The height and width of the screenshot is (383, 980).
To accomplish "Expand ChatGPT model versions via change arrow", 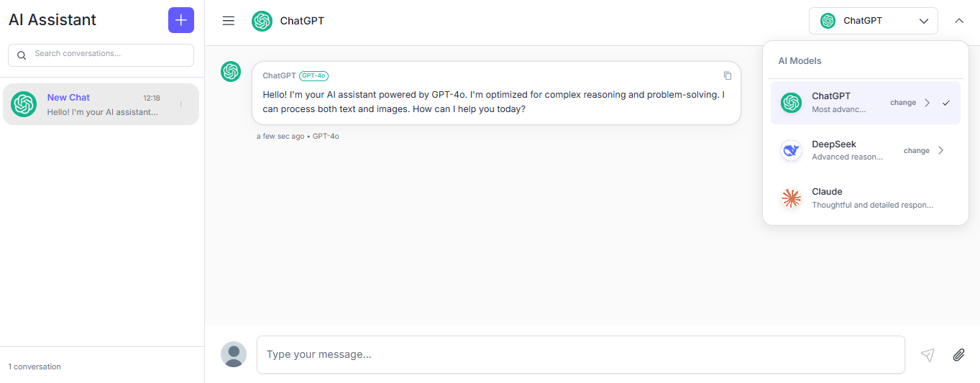I will pos(927,103).
